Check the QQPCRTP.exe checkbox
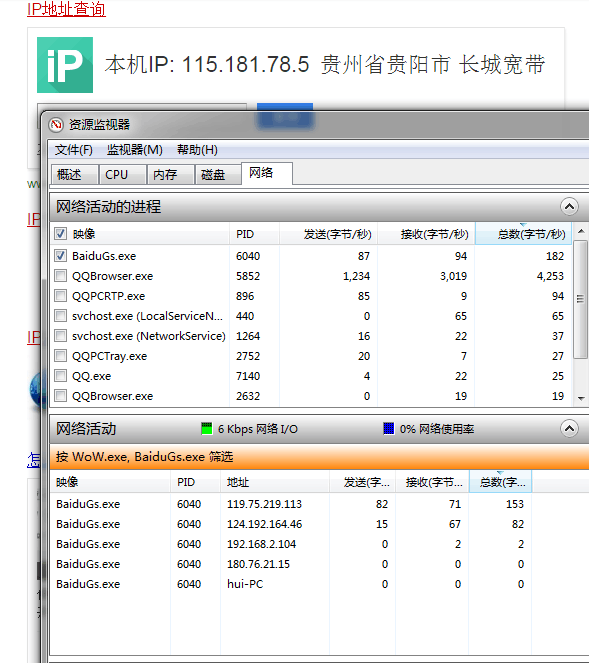Image resolution: width=589 pixels, height=663 pixels. pos(60,296)
